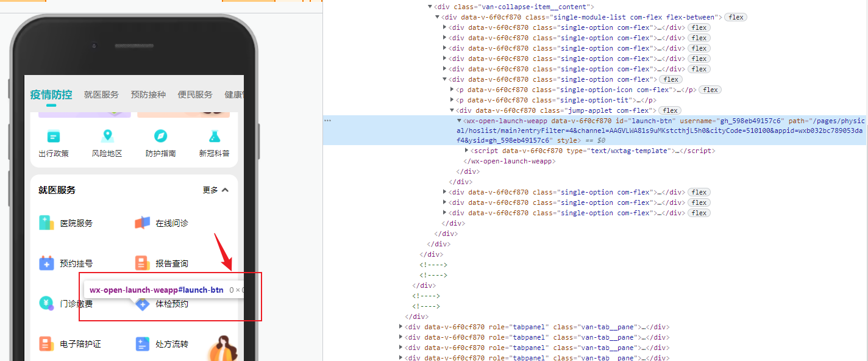Click the cartoon assistant avatar
This screenshot has width=868, height=361.
point(222,348)
